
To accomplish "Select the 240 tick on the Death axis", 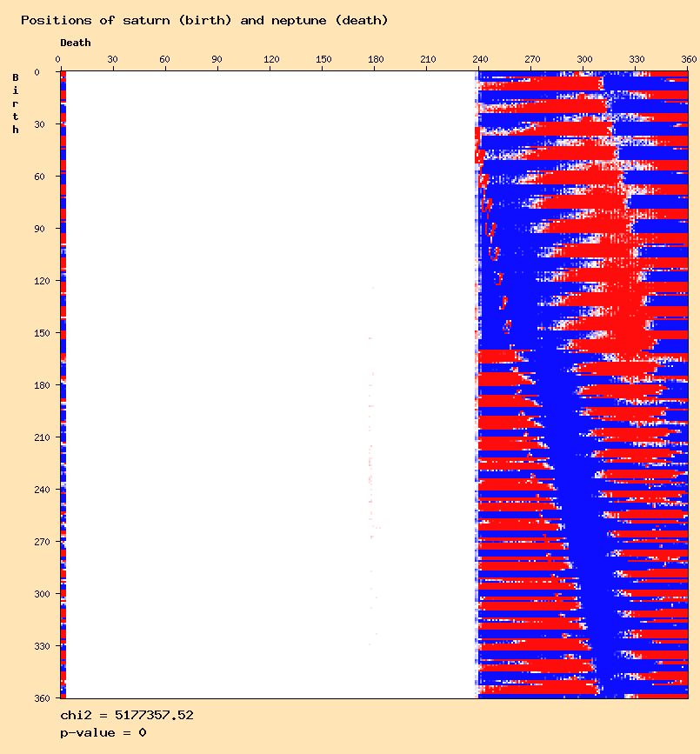I will 478,59.
